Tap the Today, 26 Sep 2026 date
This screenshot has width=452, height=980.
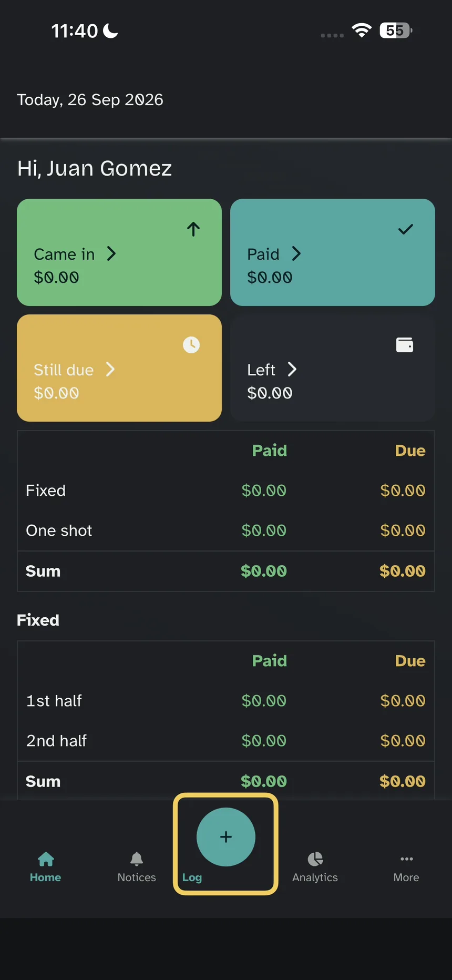90,99
